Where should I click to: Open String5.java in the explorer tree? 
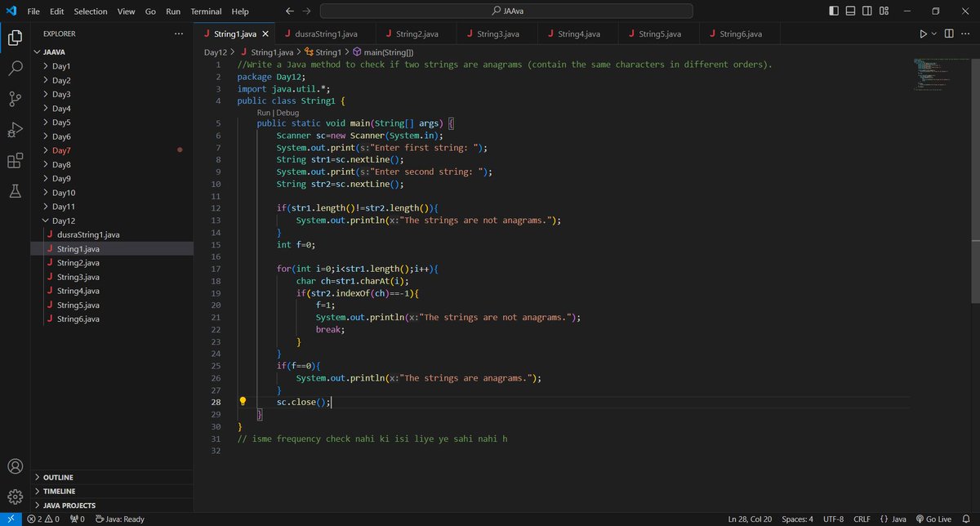click(112, 305)
